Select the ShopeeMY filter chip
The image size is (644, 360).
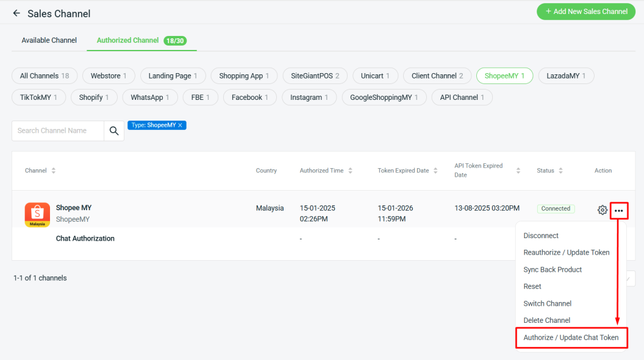coord(504,76)
